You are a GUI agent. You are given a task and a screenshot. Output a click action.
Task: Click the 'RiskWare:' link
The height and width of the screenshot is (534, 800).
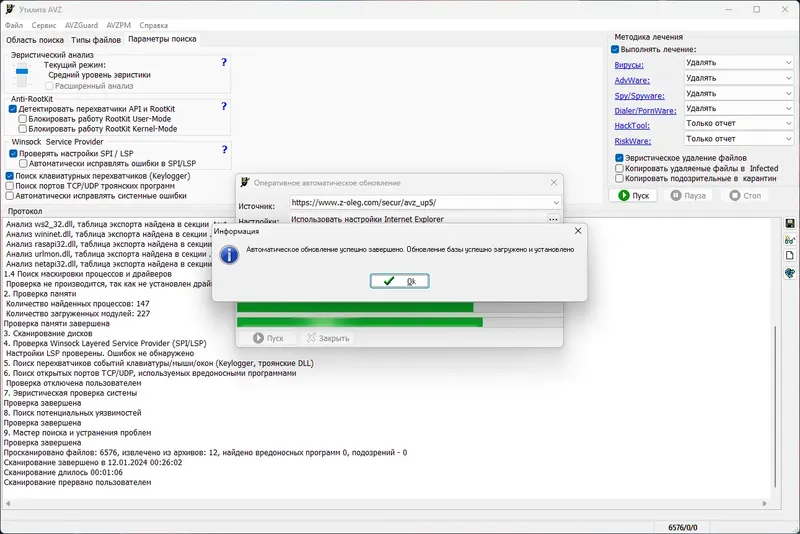pos(633,141)
